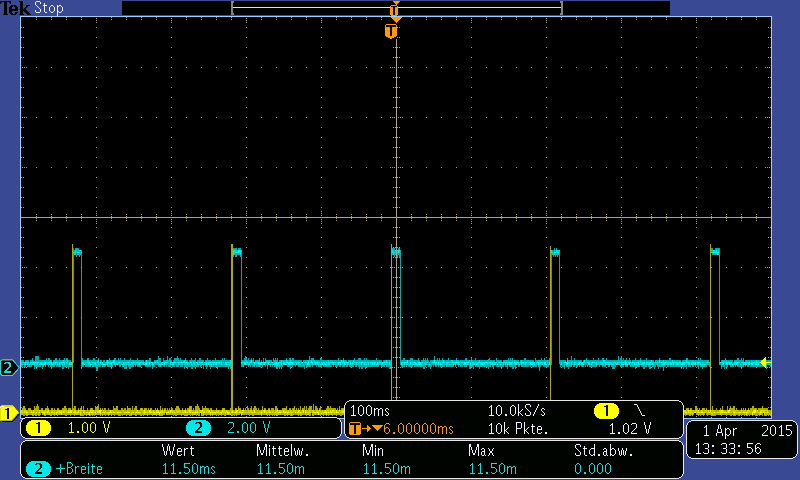Click the trigger source channel 1 badge

606,411
